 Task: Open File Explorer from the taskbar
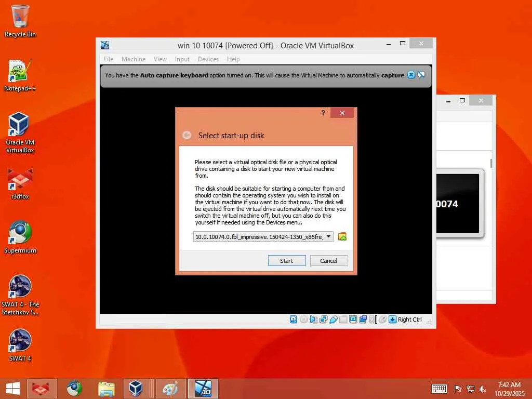pyautogui.click(x=106, y=389)
